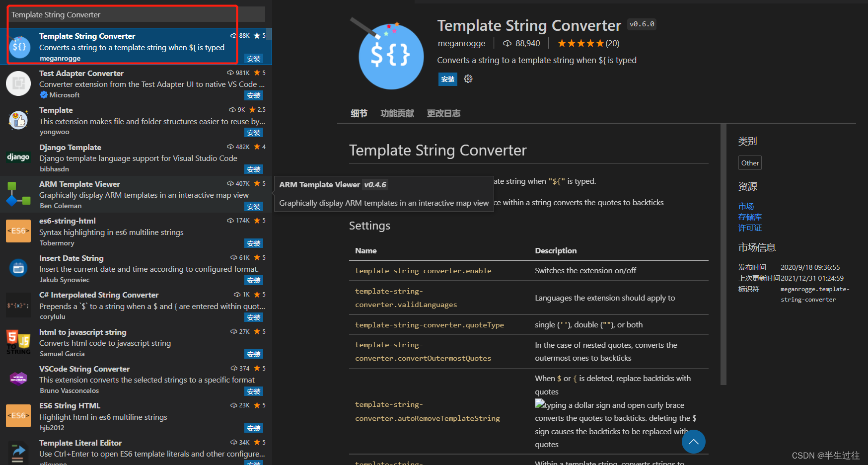Open the 存储库 repository link
Screen dimensions: 868x465
750,217
